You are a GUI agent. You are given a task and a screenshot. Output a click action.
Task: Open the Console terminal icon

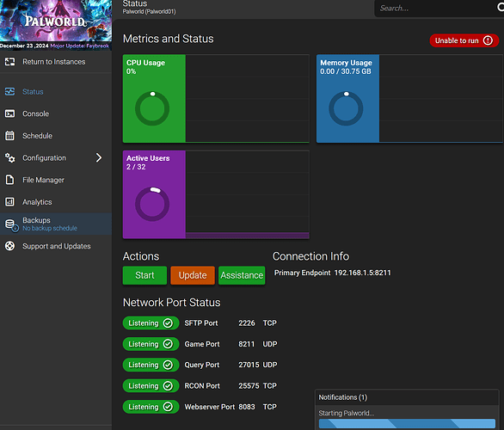pos(9,114)
